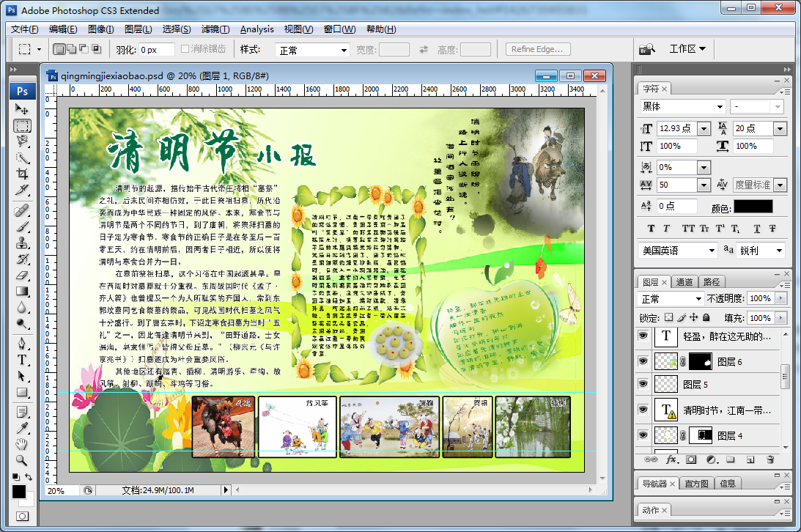Click the feather 羽化 input field
This screenshot has width=801, height=532.
[x=157, y=50]
